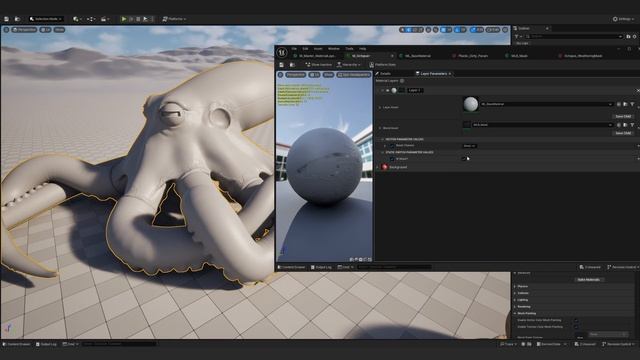This screenshot has height=360, width=640.
Task: Click the browse-to icon beside Blend Asset dropdown
Action: [625, 125]
